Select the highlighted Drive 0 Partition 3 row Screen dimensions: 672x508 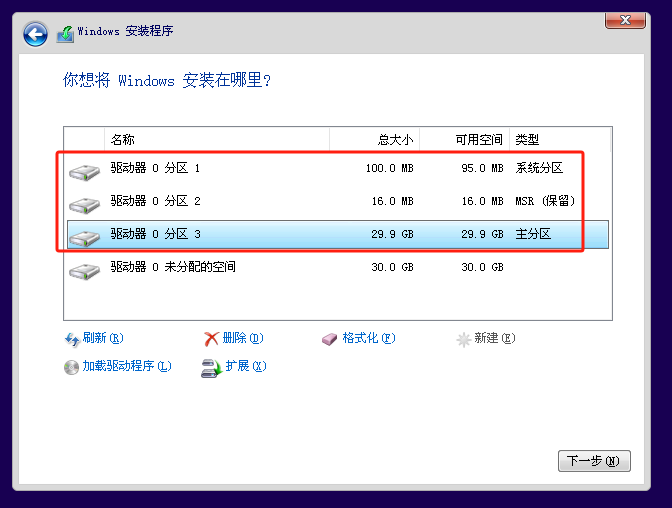point(320,235)
